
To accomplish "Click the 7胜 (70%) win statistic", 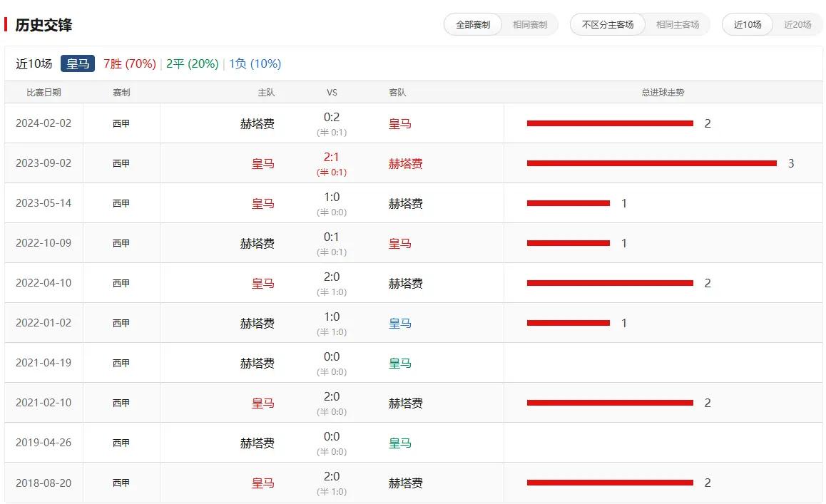I will pos(130,63).
